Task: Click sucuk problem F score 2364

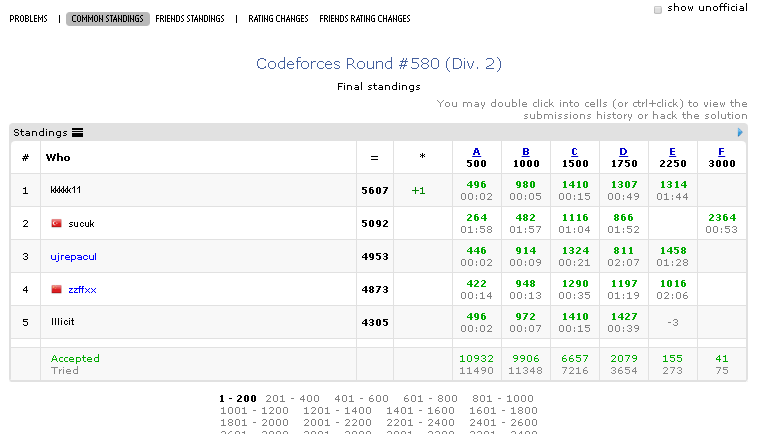Action: [x=722, y=218]
